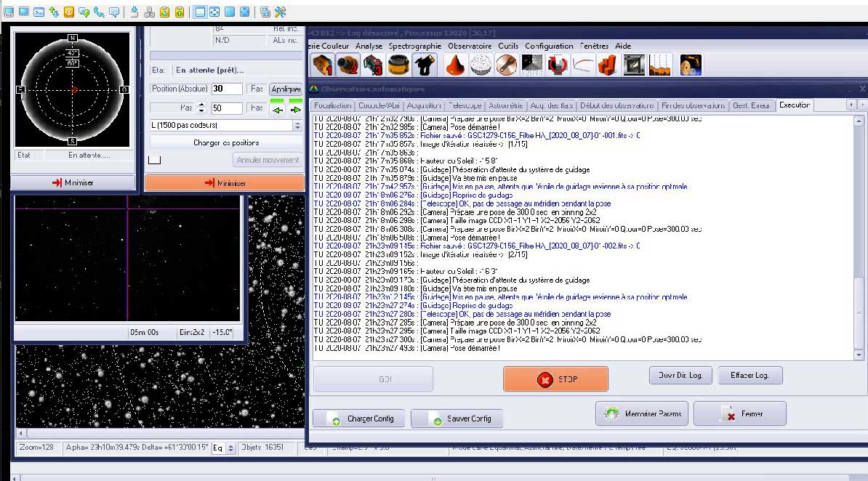Click the Position (Absolue) input field
868x481 pixels.
coord(227,89)
